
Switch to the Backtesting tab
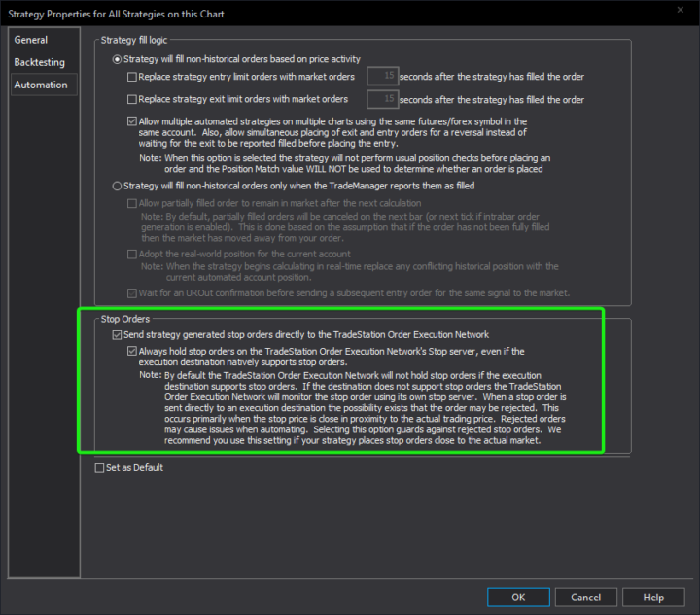pos(39,62)
